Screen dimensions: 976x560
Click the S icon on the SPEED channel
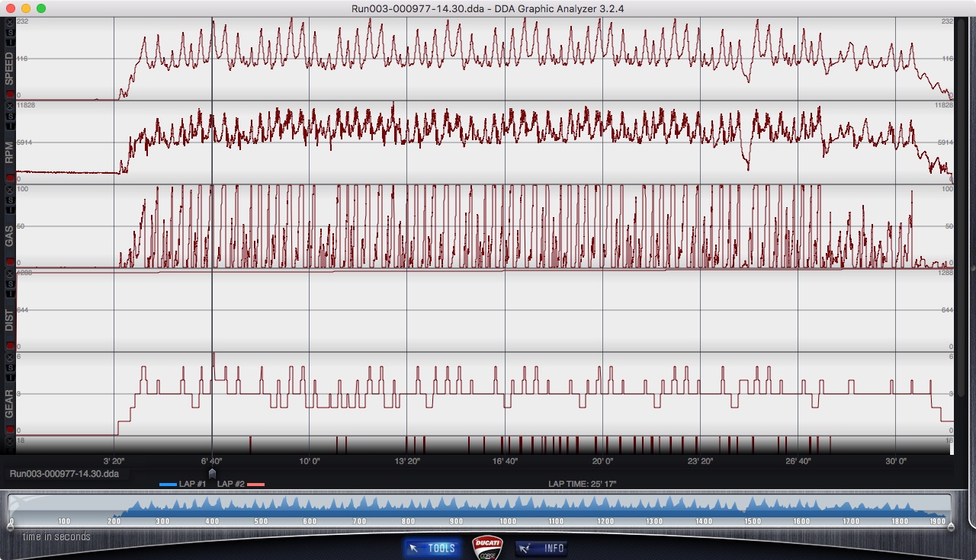tap(9, 31)
